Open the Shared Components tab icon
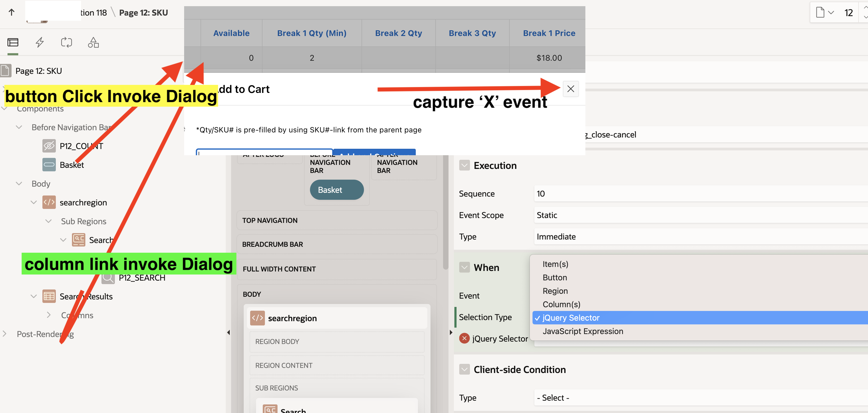Screen dimensions: 868x413 pyautogui.click(x=93, y=42)
